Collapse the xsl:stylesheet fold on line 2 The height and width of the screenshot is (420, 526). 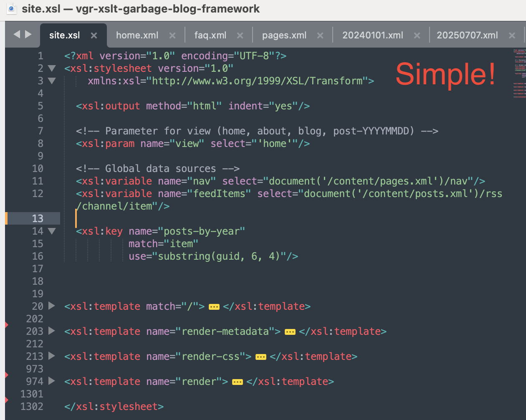pos(52,68)
